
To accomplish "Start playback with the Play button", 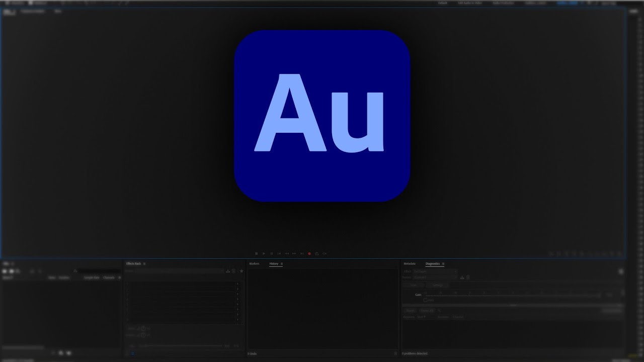I will (x=264, y=253).
